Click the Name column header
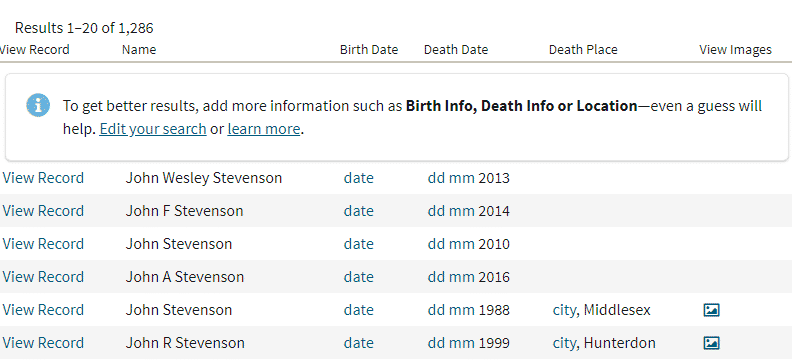The height and width of the screenshot is (360, 792). pyautogui.click(x=139, y=49)
